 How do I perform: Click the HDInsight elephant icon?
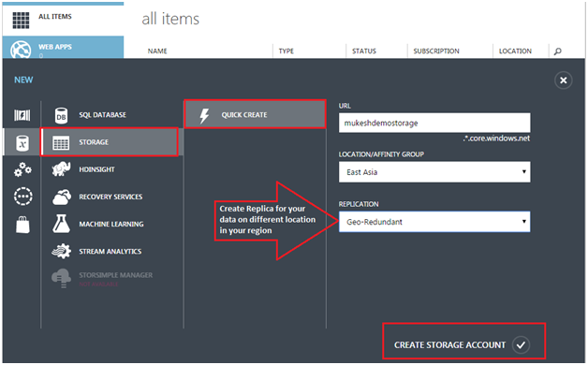pos(61,169)
